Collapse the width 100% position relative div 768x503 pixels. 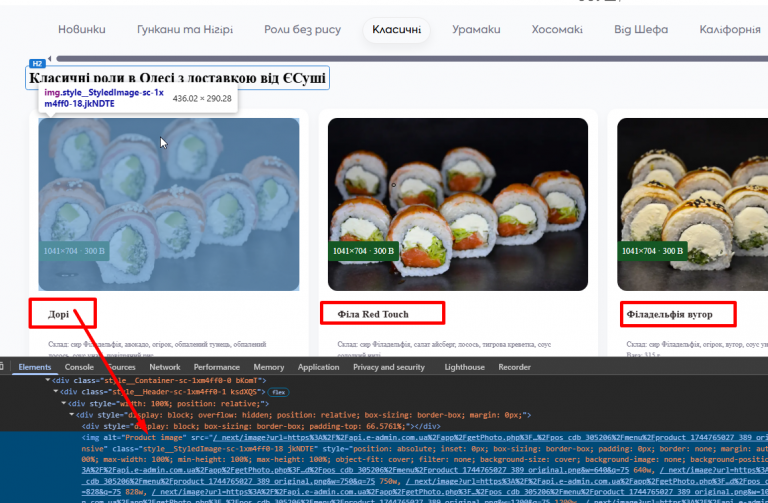64,403
